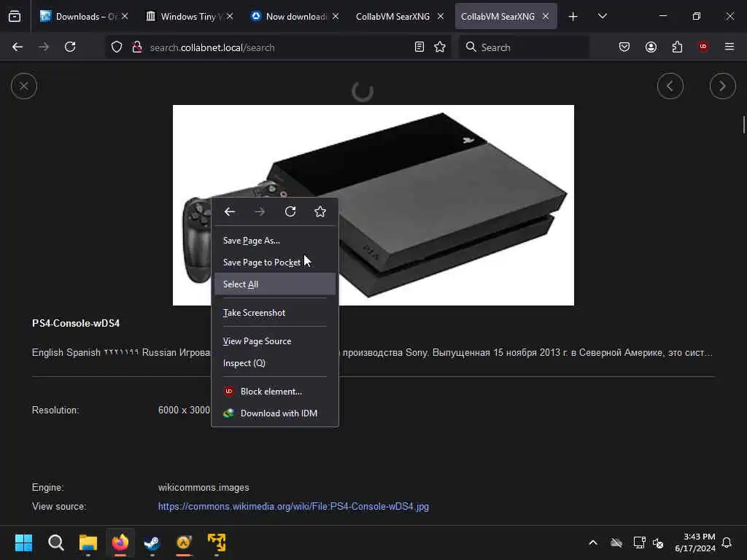Open Steam from taskbar
747x560 pixels.
152,542
